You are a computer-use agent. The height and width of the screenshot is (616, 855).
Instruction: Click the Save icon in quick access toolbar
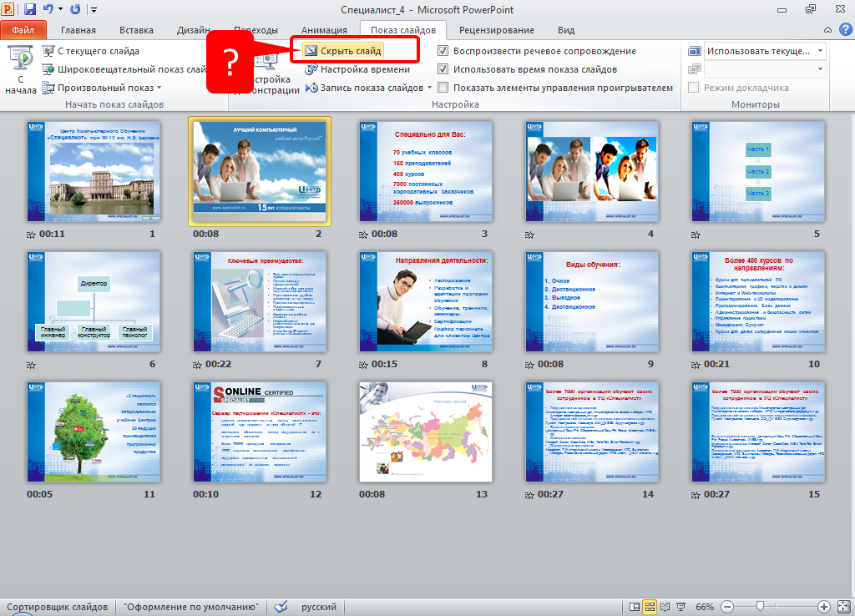click(30, 10)
